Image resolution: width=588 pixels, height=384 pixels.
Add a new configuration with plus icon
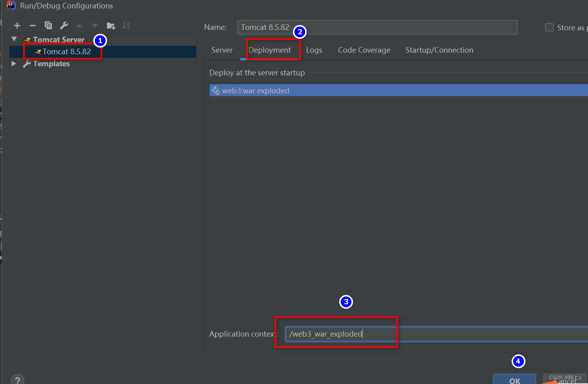pos(17,26)
